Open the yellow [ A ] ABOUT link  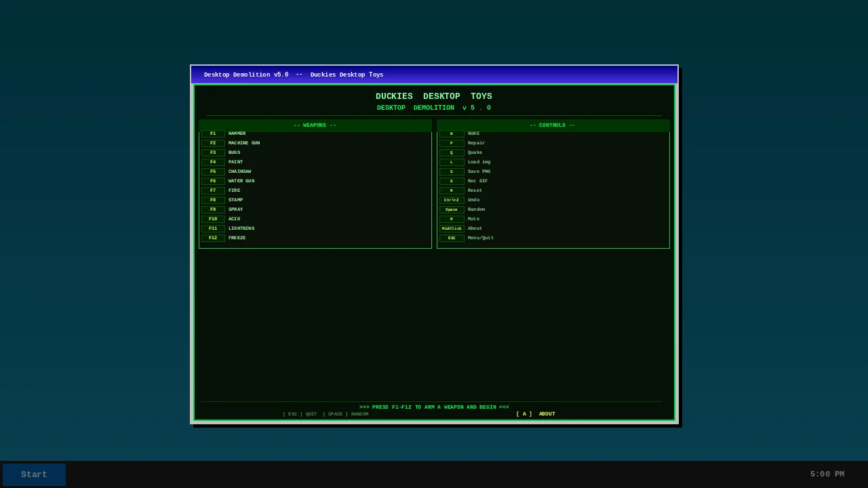(x=536, y=414)
